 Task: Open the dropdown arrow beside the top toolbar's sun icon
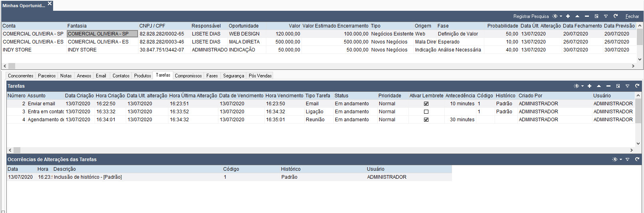click(561, 16)
